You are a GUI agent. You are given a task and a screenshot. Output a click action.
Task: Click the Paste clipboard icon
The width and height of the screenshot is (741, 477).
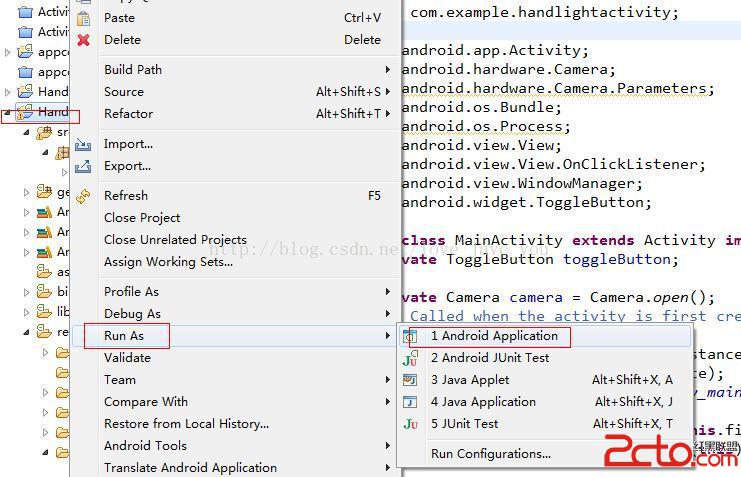(83, 18)
